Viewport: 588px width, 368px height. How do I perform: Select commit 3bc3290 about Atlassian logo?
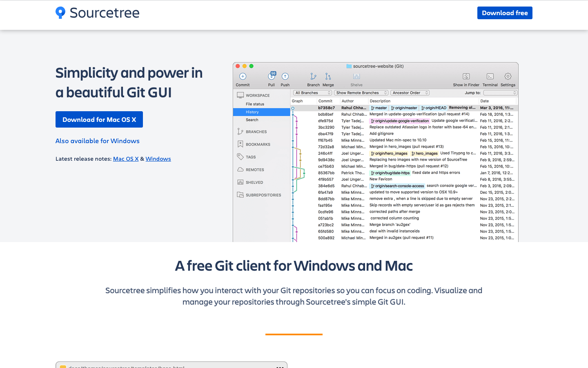[x=404, y=127]
